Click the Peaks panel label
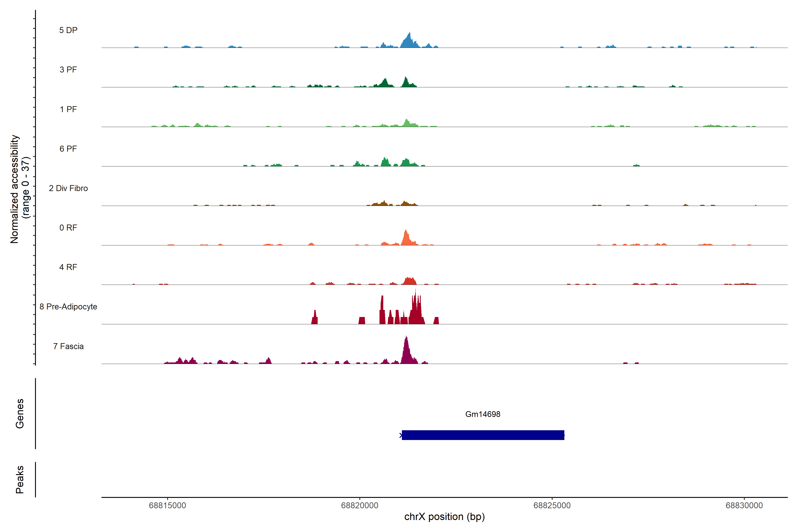The width and height of the screenshot is (798, 532). tap(20, 479)
